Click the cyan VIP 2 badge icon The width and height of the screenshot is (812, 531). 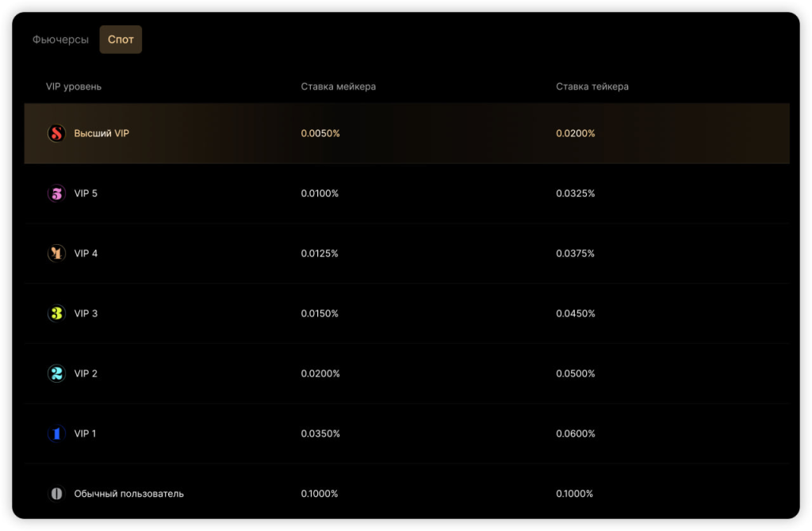56,373
